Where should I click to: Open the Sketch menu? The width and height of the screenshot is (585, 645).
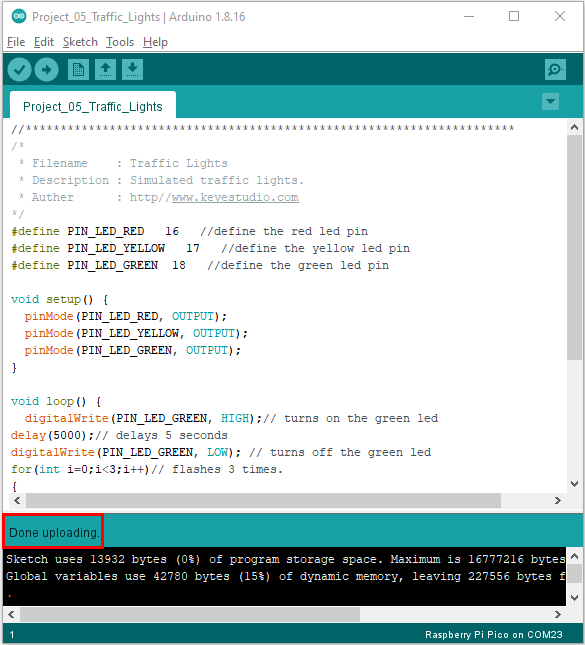(x=80, y=42)
